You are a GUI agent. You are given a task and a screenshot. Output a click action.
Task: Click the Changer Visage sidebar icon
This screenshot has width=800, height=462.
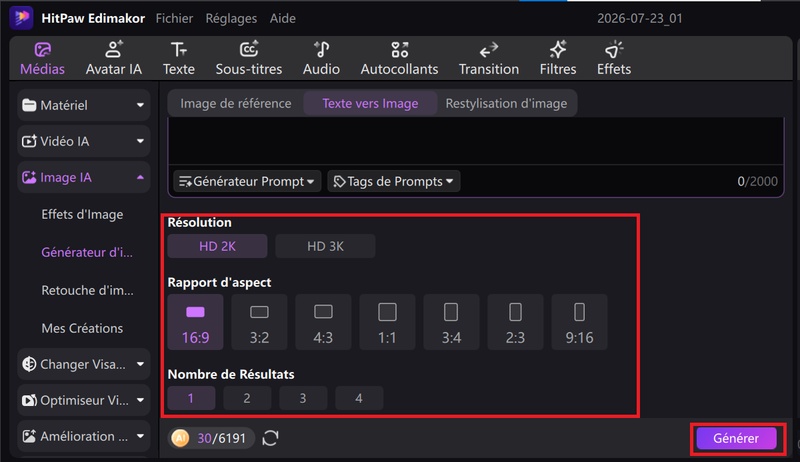tap(29, 364)
